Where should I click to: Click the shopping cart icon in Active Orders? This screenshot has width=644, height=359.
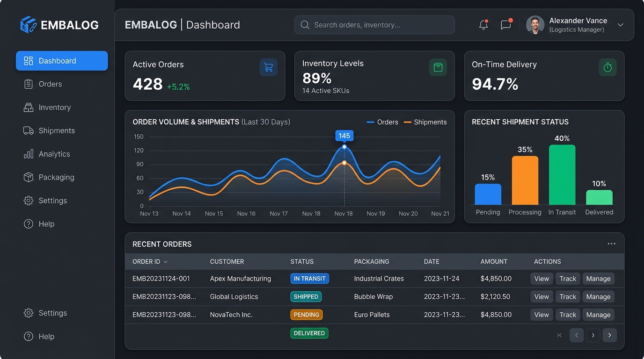269,67
